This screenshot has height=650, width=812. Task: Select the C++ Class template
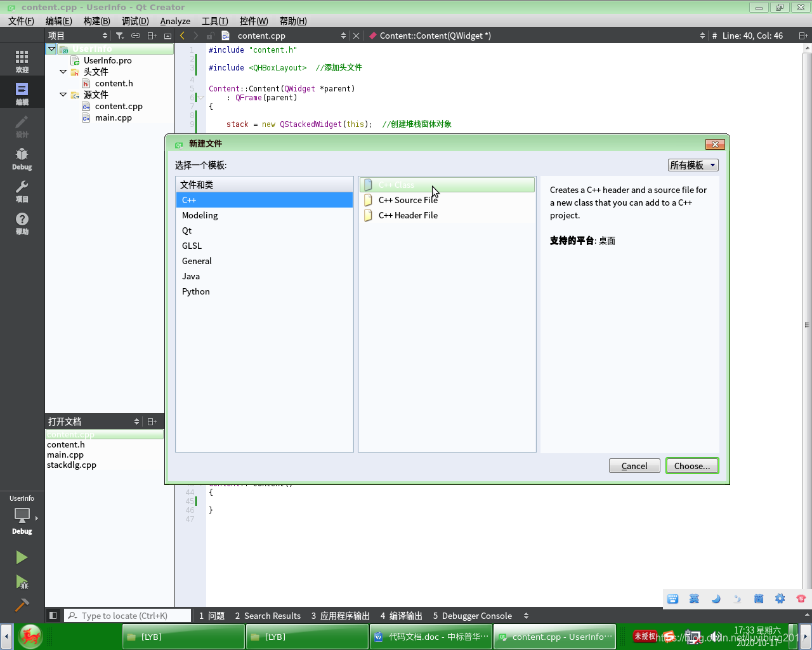click(x=447, y=185)
